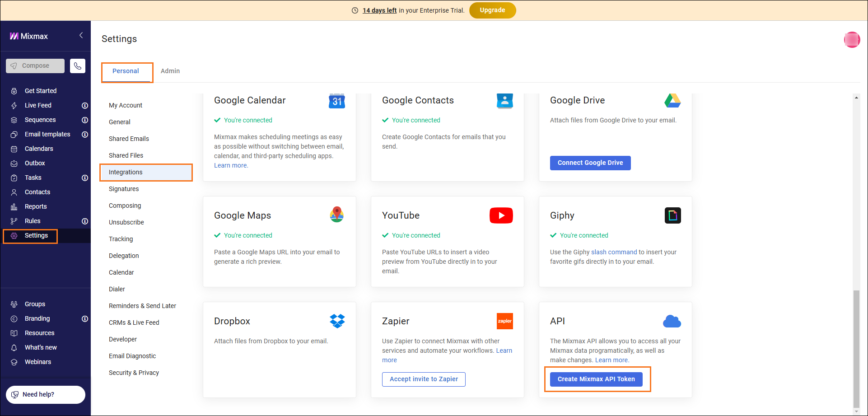The height and width of the screenshot is (416, 868).
Task: Open Delegation settings
Action: click(124, 256)
